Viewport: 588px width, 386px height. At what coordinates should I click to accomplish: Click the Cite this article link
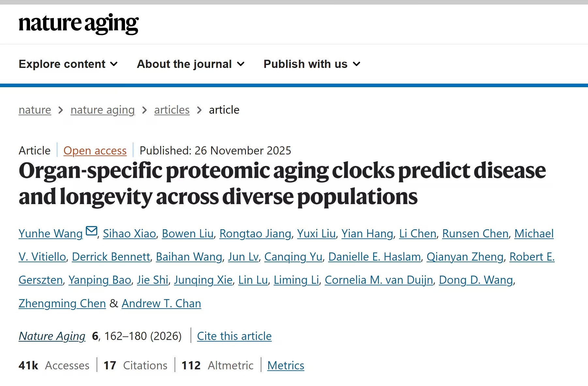[234, 336]
